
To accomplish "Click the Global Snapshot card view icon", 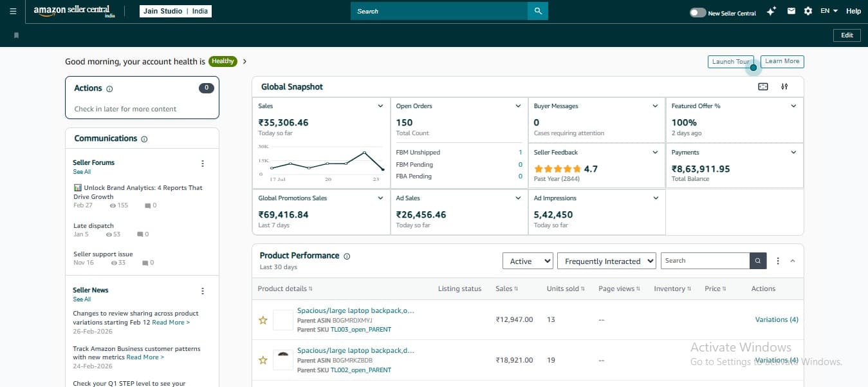I will pyautogui.click(x=763, y=87).
